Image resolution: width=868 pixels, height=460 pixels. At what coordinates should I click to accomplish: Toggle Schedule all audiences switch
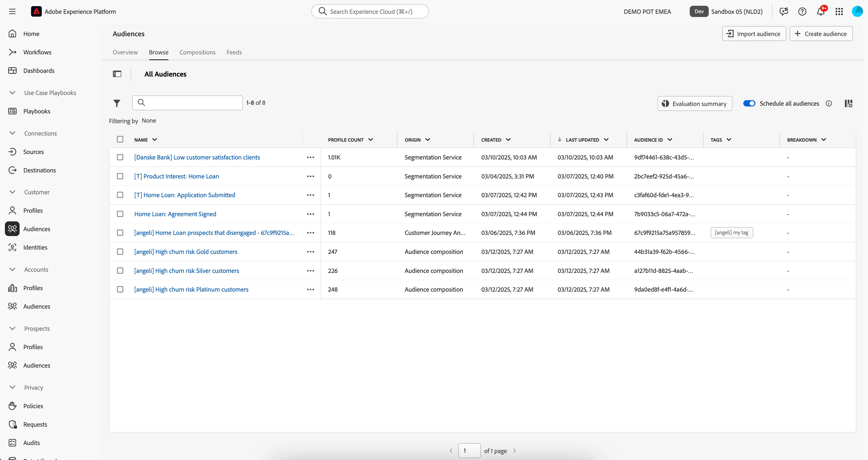pyautogui.click(x=749, y=103)
